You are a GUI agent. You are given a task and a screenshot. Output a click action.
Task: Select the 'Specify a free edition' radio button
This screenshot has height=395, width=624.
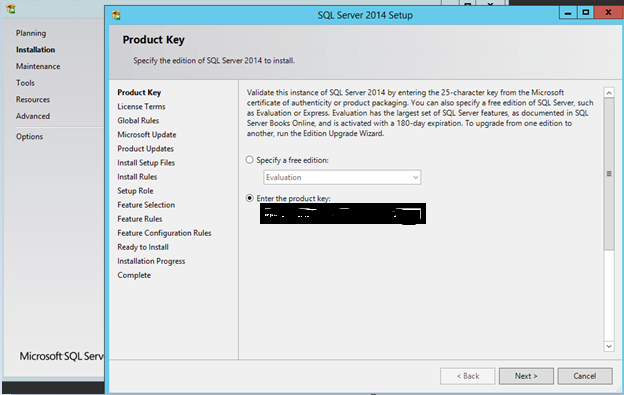[250, 160]
